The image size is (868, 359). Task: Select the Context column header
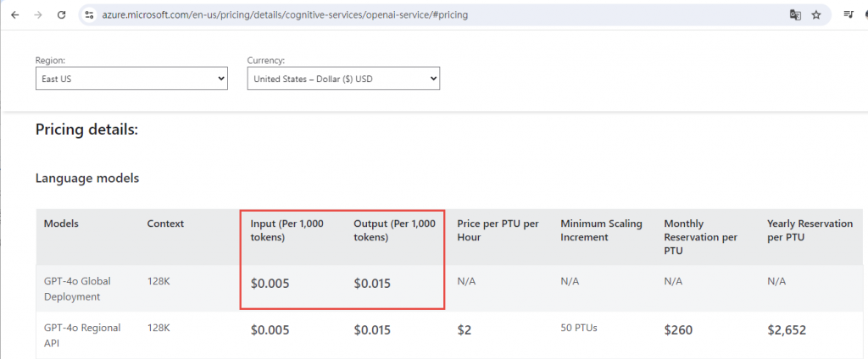(165, 224)
